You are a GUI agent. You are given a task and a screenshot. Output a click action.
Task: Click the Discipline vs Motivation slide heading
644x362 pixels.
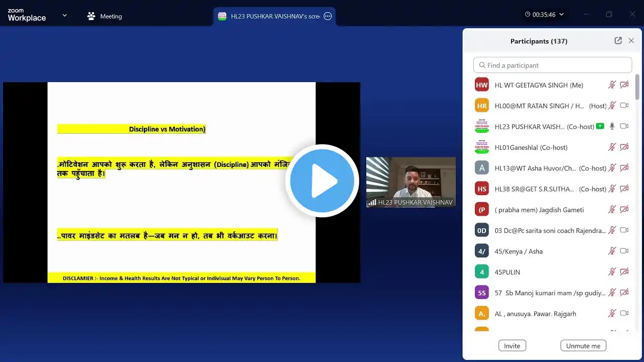167,129
